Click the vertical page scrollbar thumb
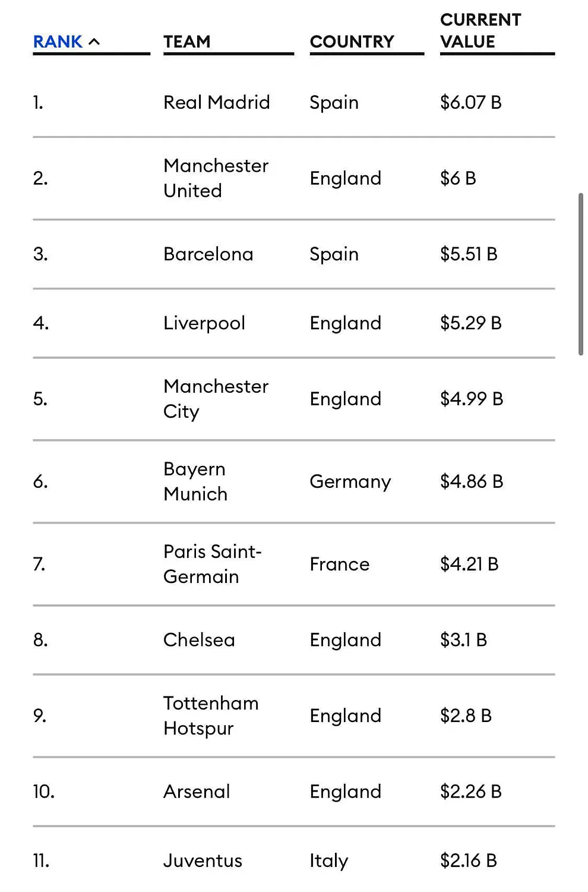The image size is (588, 892). [x=581, y=273]
